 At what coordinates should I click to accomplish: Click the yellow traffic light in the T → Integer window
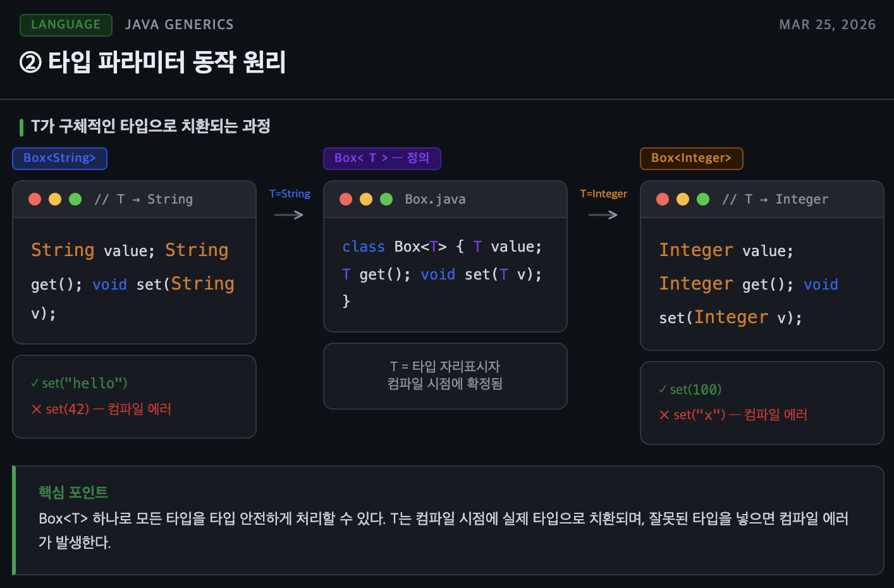click(x=683, y=199)
